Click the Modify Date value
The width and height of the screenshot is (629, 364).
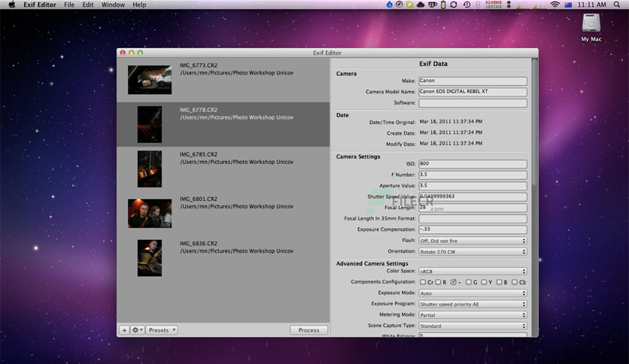pos(451,143)
